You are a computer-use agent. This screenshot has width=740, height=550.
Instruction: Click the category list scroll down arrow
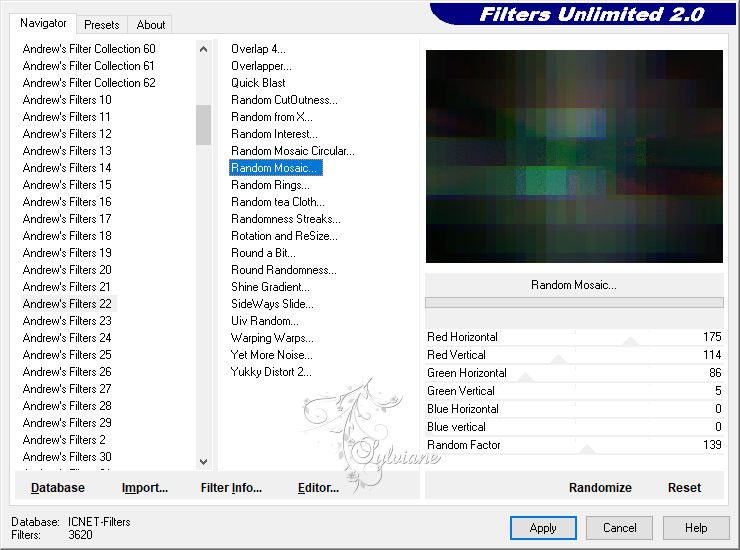(x=203, y=462)
